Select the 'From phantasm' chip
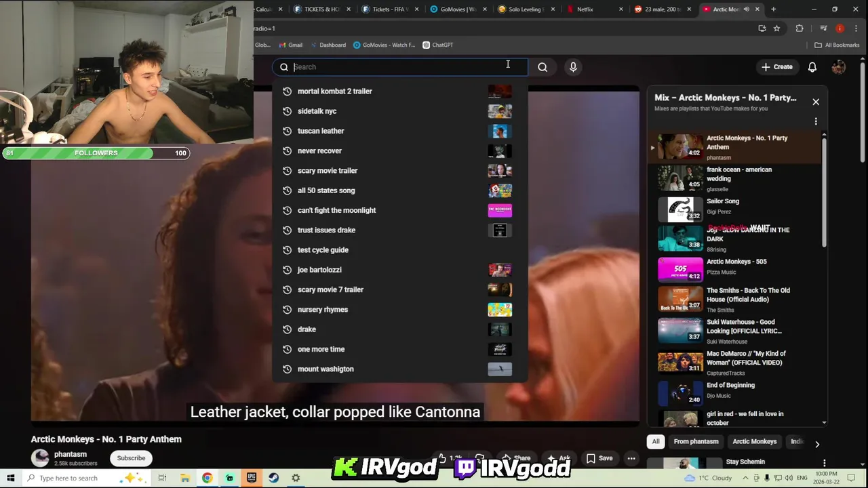 click(x=696, y=442)
